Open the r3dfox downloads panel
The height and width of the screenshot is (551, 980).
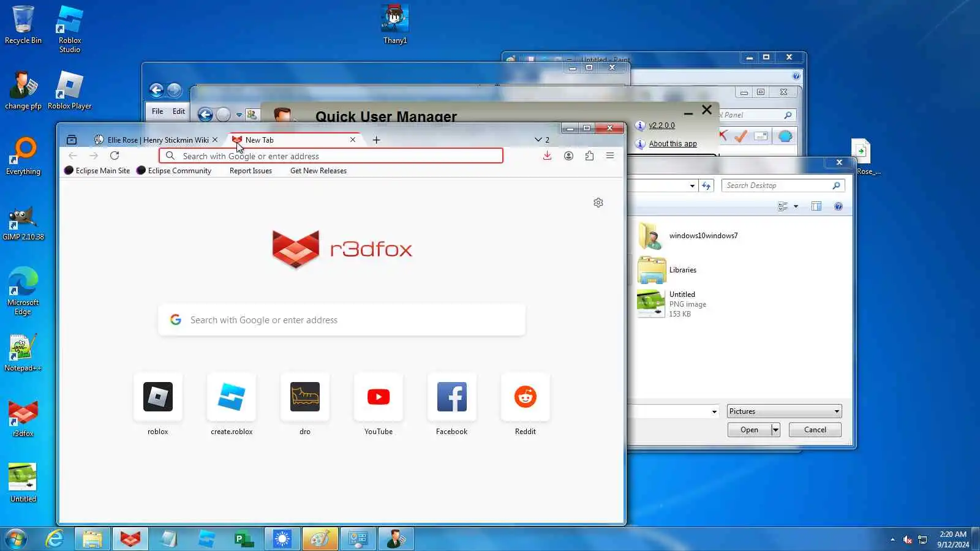[547, 156]
